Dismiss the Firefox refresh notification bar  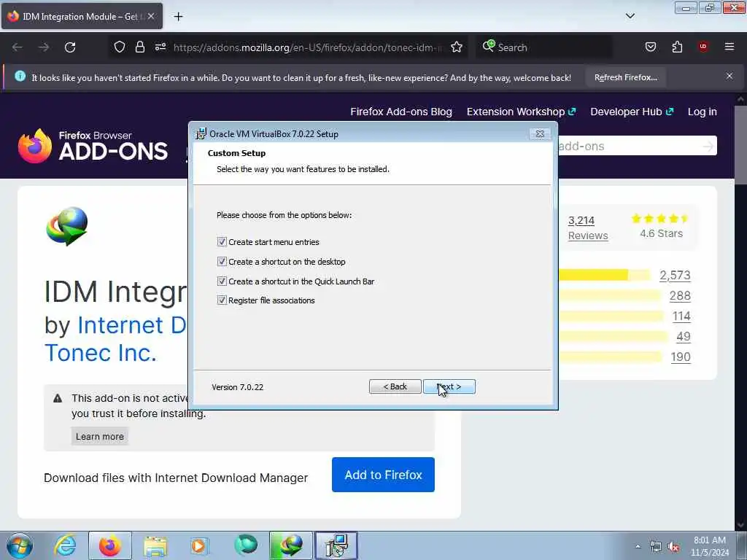point(729,76)
